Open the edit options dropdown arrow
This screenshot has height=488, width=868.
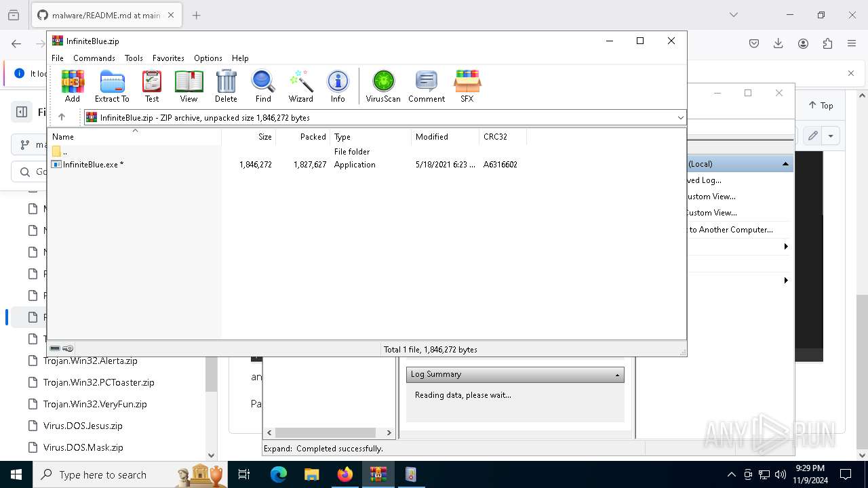coord(831,136)
